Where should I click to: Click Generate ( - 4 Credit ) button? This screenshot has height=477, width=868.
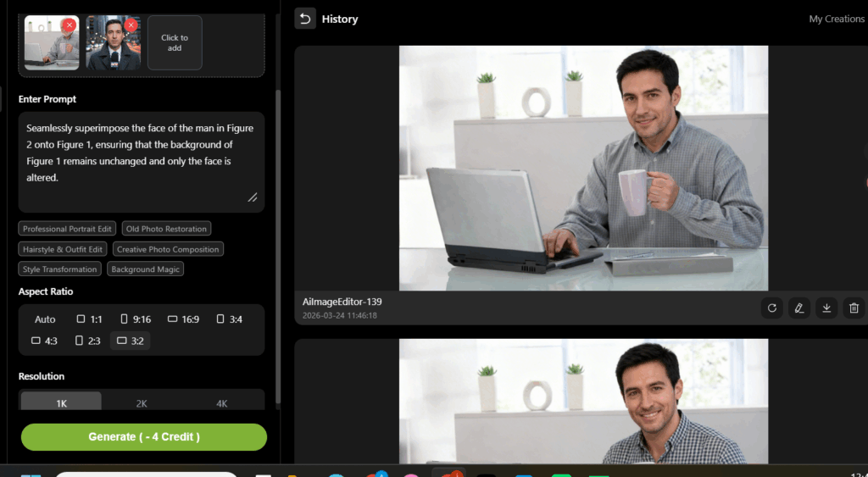(144, 437)
